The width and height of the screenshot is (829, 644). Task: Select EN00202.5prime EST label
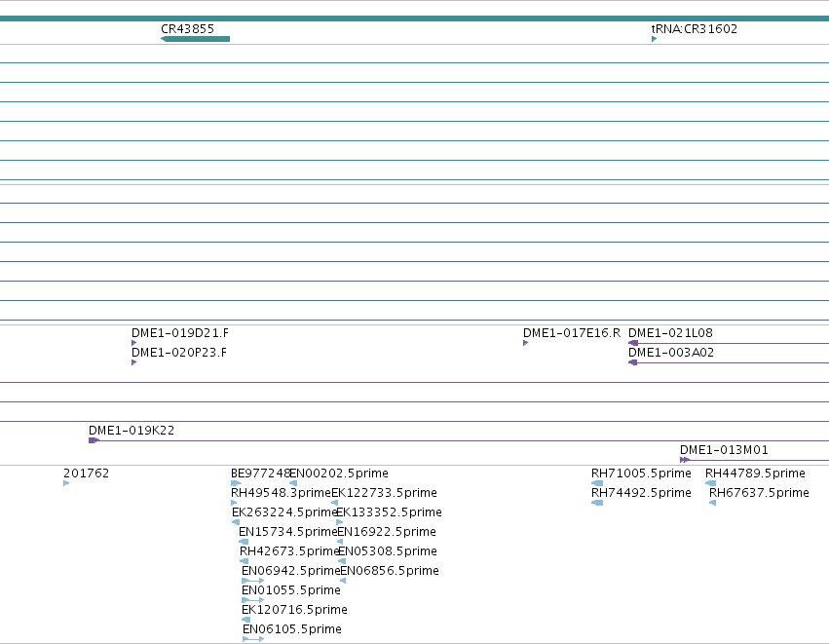tap(339, 473)
